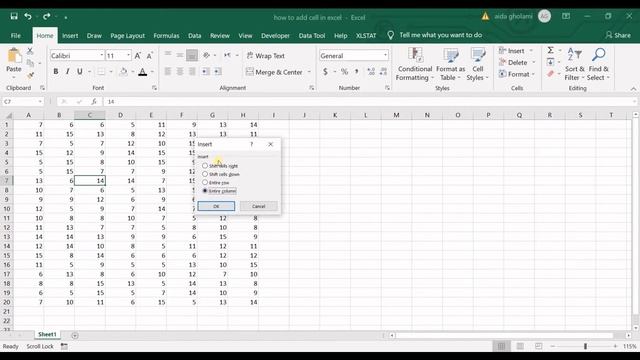Open Font dialog launcher
Image resolution: width=640 pixels, height=360 pixels.
[154, 88]
